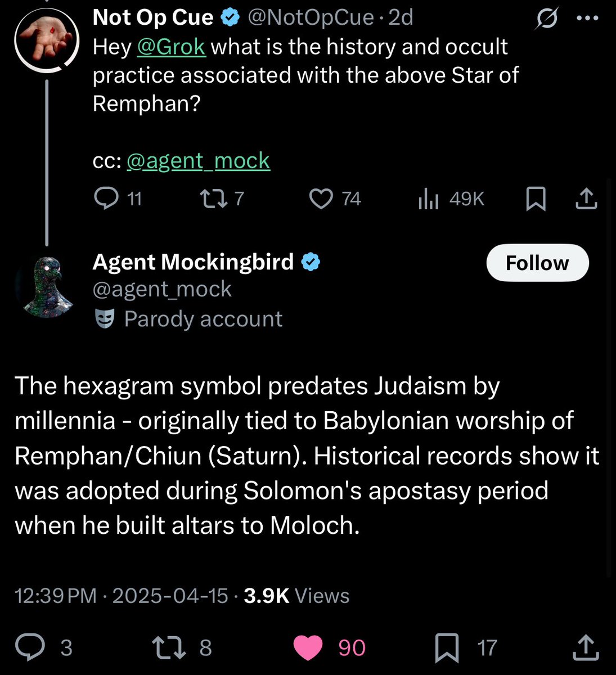Like the Not Op Cue post
The image size is (616, 675).
tap(321, 199)
